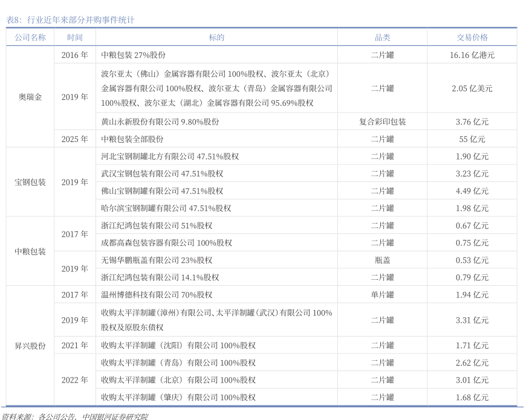Image resolution: width=529 pixels, height=420 pixels.
Task: Select the 奥瑞金 company name cell
Action: [x=30, y=97]
